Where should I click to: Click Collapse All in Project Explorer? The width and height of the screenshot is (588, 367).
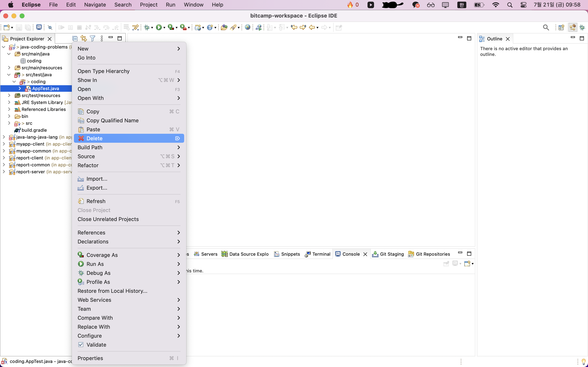(75, 38)
